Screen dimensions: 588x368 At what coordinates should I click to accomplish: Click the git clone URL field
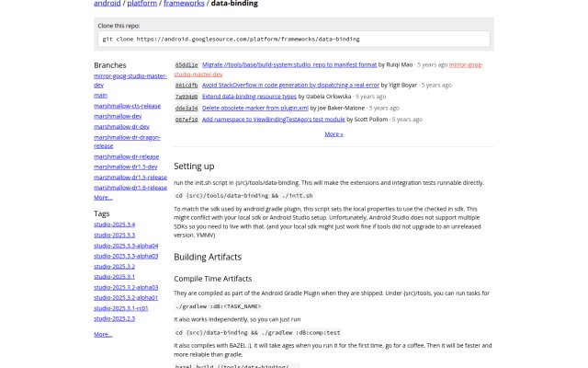[x=294, y=39]
